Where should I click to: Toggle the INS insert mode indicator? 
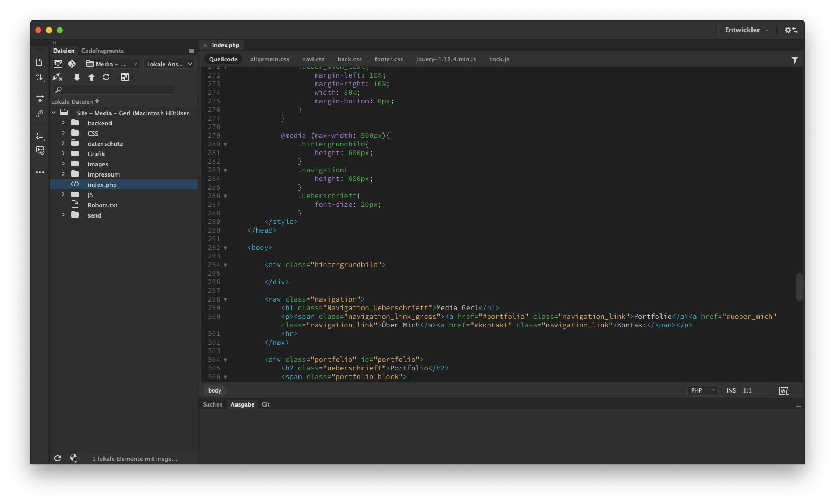(731, 391)
